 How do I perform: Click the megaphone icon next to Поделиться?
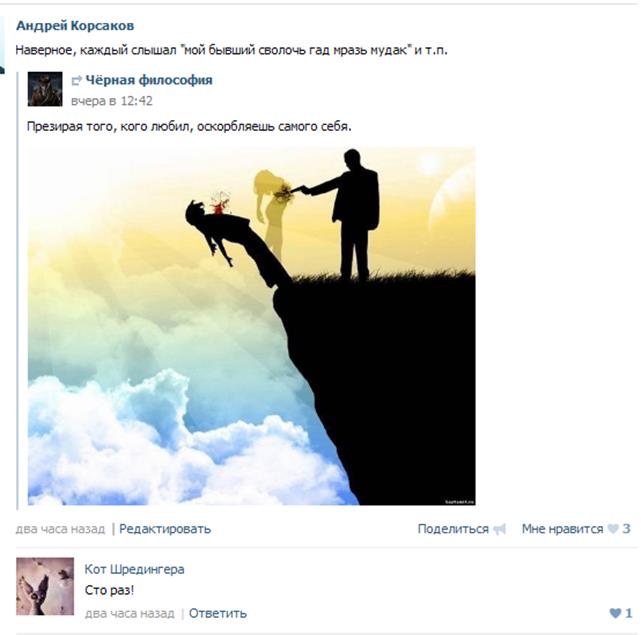[x=499, y=529]
